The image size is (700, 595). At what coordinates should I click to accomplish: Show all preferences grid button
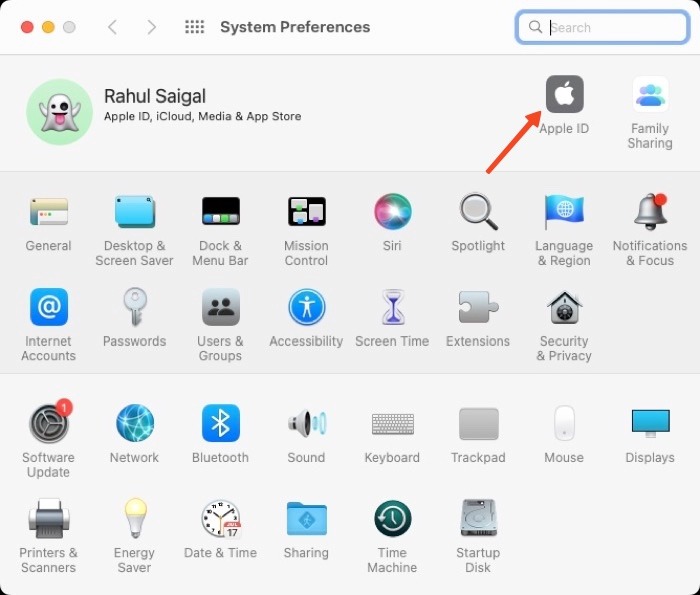click(x=195, y=27)
